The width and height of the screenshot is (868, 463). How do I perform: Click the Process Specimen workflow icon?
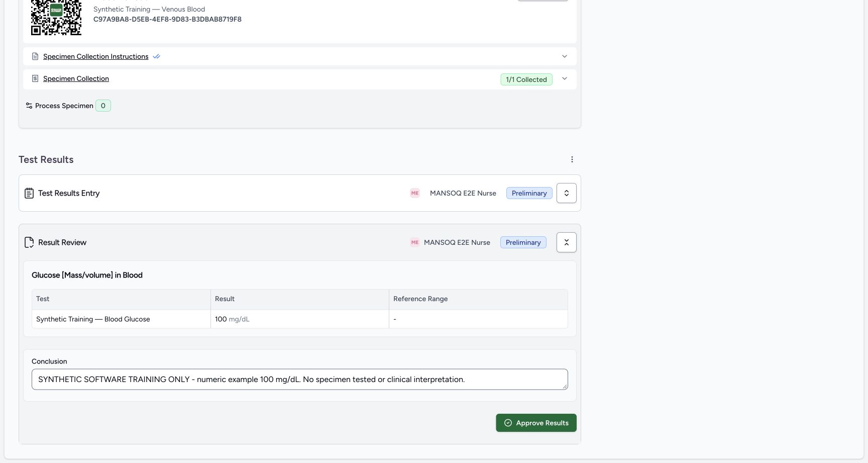[29, 106]
